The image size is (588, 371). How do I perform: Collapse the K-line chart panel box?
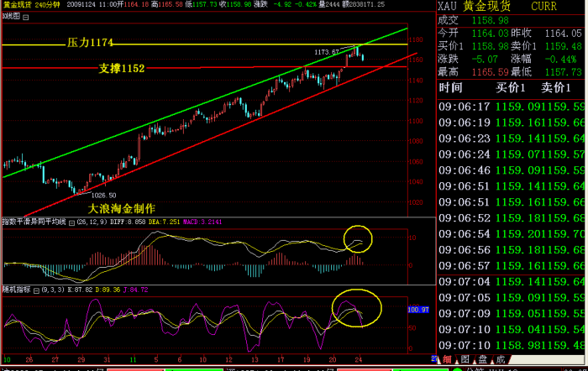(25, 18)
